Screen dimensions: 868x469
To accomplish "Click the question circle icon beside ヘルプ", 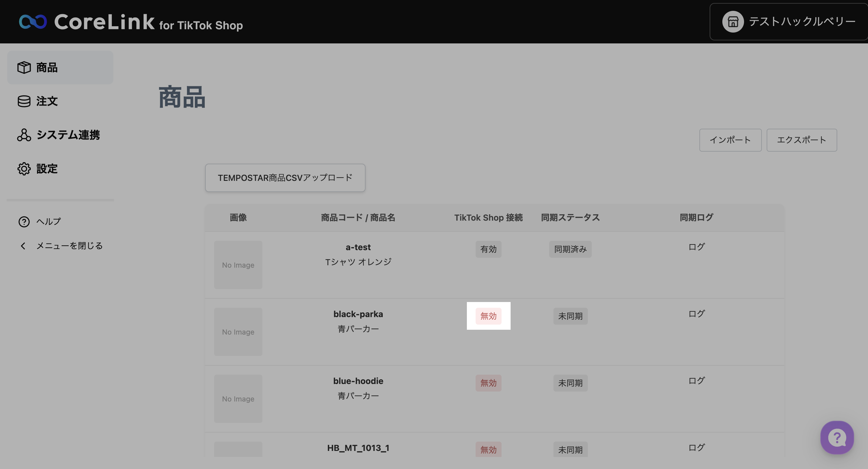I will click(x=24, y=222).
